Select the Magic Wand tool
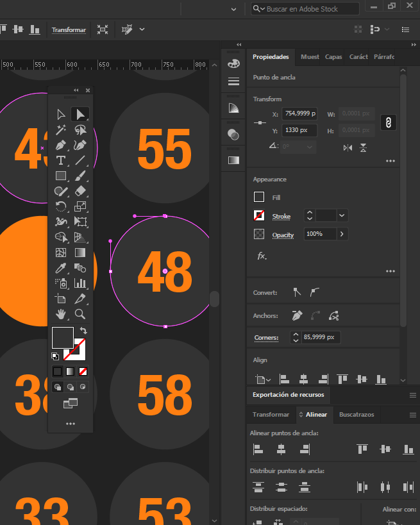420x525 pixels. click(x=61, y=129)
